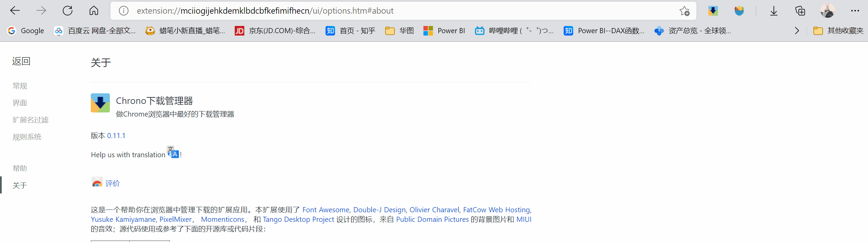Open 其他收藏夹 folder
868x242 pixels.
click(x=838, y=31)
